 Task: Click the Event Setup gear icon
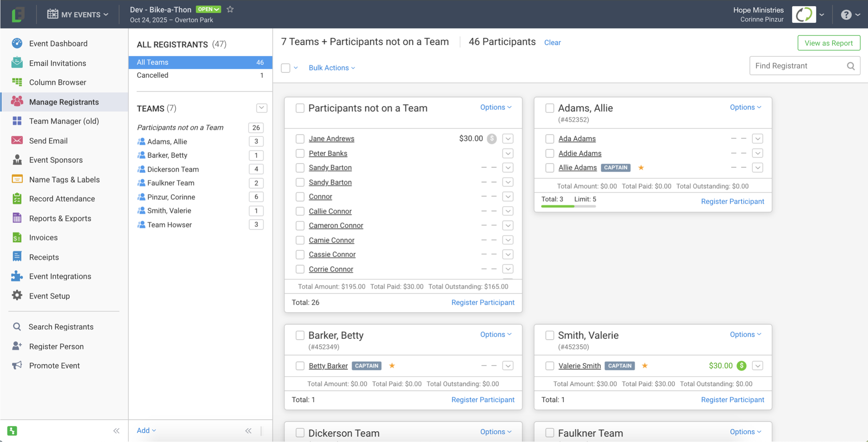pos(17,295)
